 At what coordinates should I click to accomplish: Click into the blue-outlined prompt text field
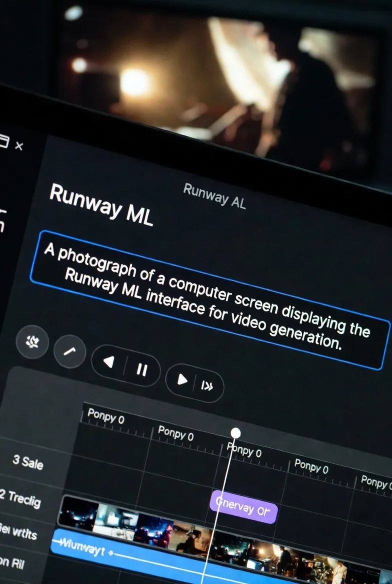[x=210, y=300]
